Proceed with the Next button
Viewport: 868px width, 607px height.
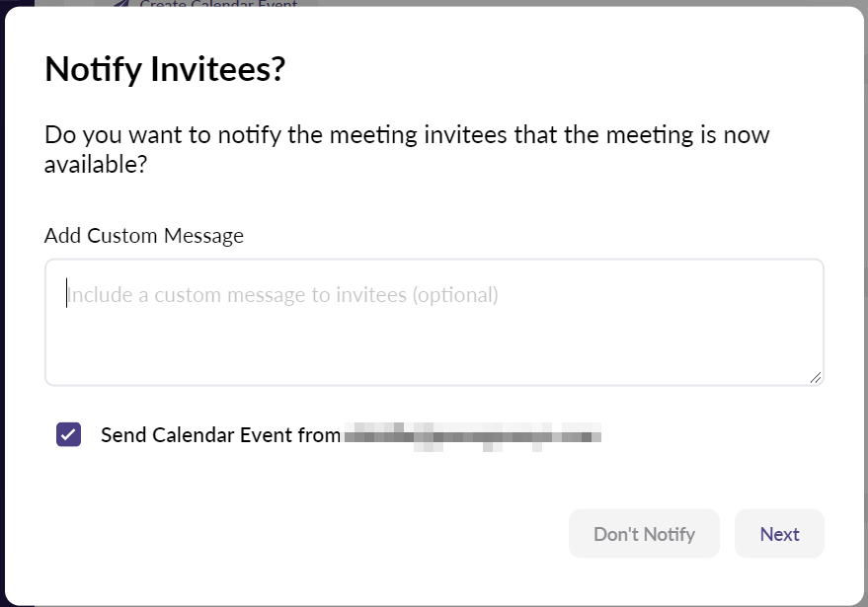point(779,534)
